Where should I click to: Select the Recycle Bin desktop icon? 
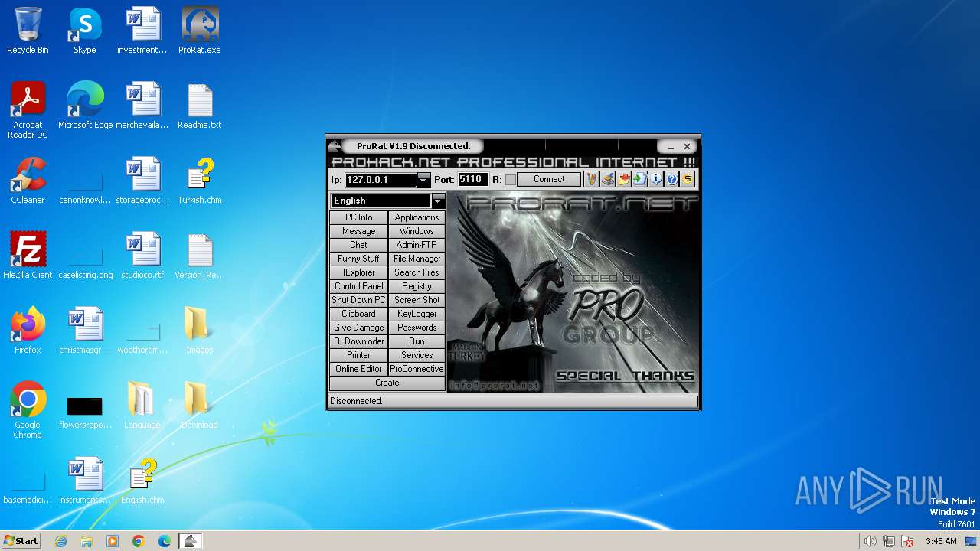[28, 31]
